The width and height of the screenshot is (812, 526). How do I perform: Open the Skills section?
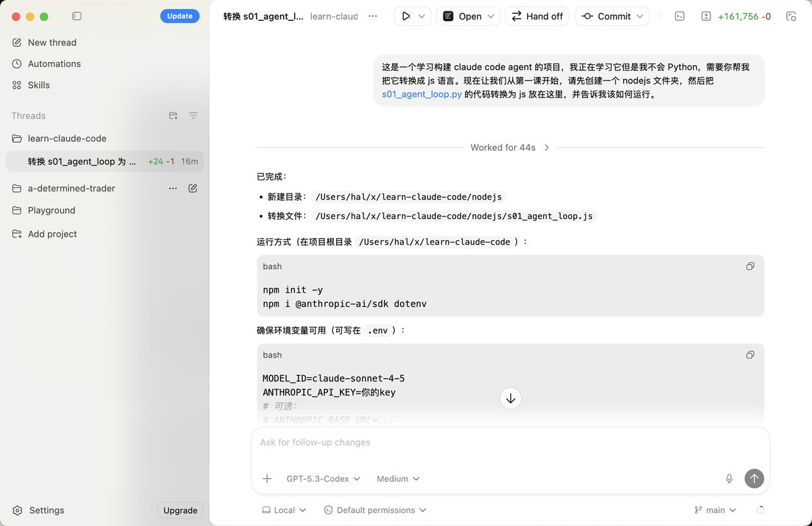coord(39,85)
